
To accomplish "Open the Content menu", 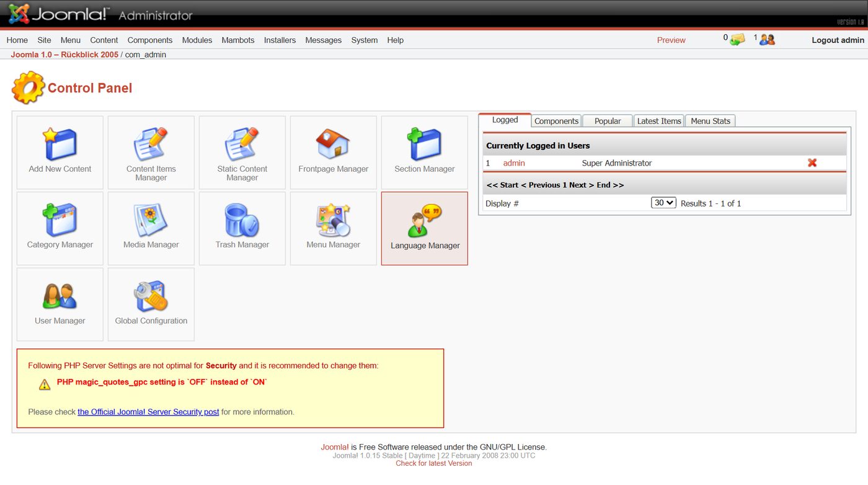I will pyautogui.click(x=104, y=40).
